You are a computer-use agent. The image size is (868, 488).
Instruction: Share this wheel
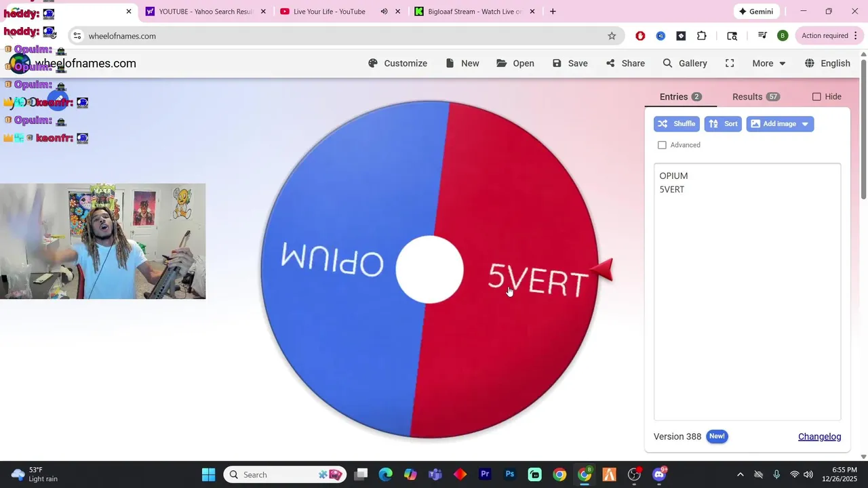tap(625, 63)
